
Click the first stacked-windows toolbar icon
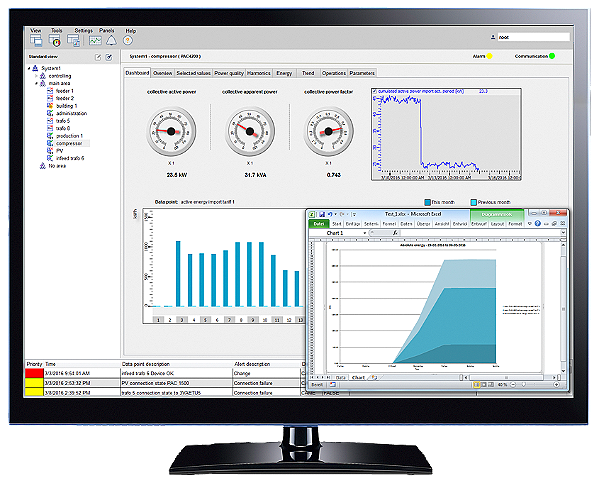tap(36, 41)
